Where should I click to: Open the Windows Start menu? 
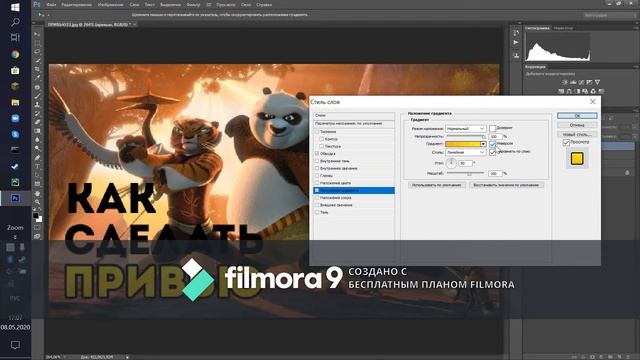pyautogui.click(x=15, y=7)
